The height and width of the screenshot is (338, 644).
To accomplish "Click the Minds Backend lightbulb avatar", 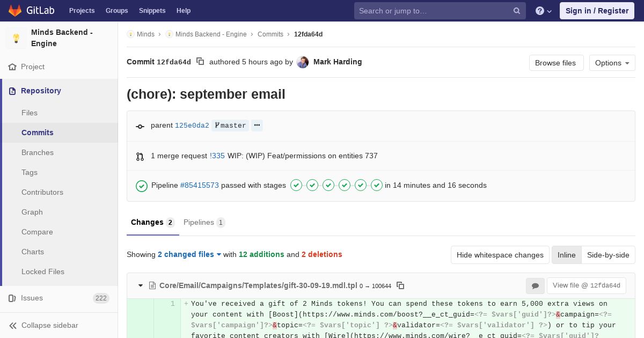I will [x=16, y=38].
